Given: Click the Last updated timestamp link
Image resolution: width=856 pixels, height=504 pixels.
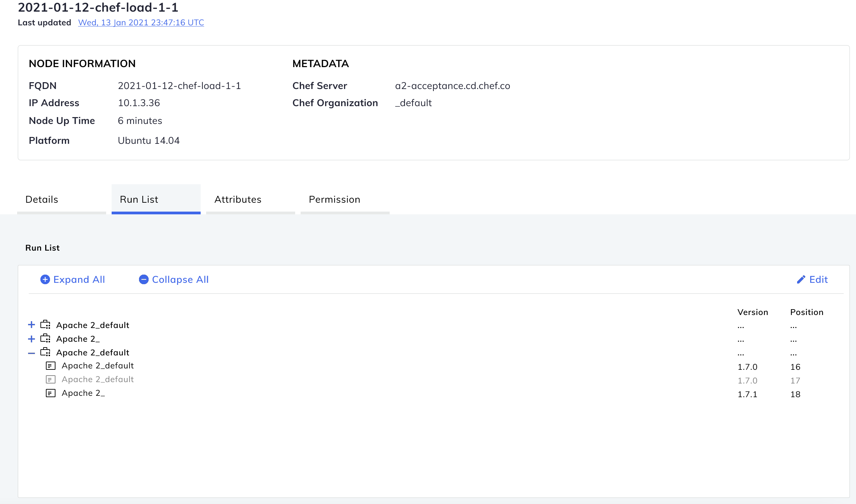Looking at the screenshot, I should point(141,23).
